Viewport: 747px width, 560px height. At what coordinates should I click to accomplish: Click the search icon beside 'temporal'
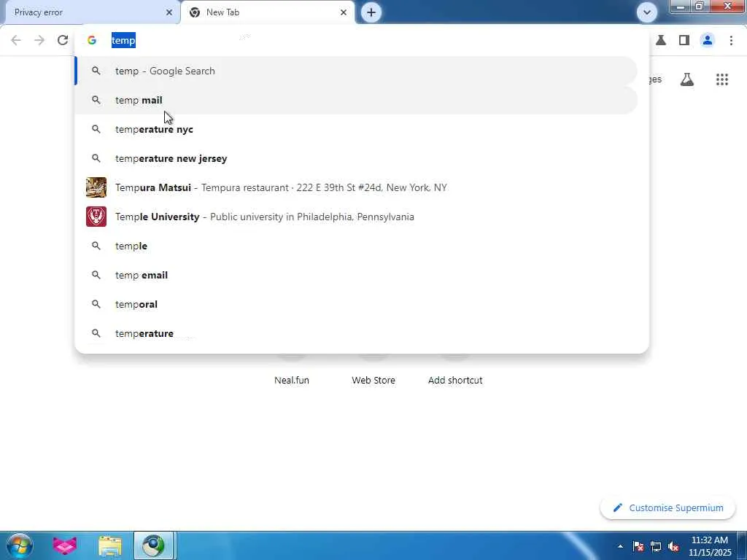[x=96, y=304]
